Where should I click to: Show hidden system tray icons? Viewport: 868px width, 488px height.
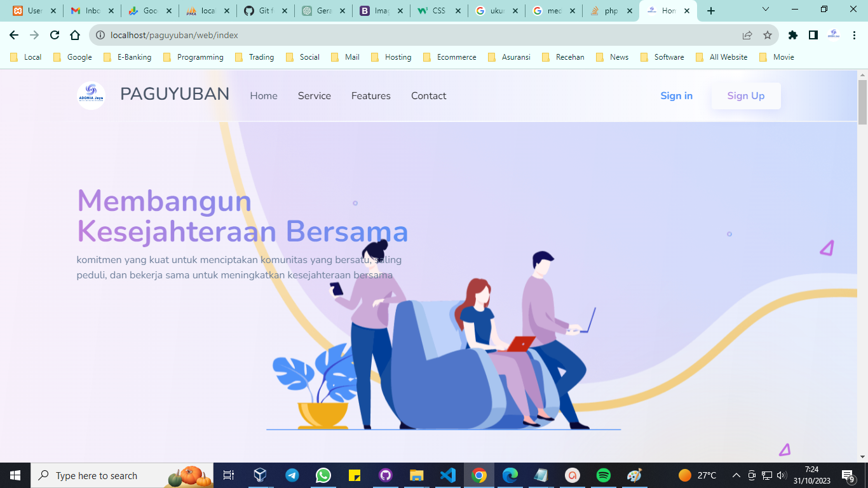[x=736, y=475]
